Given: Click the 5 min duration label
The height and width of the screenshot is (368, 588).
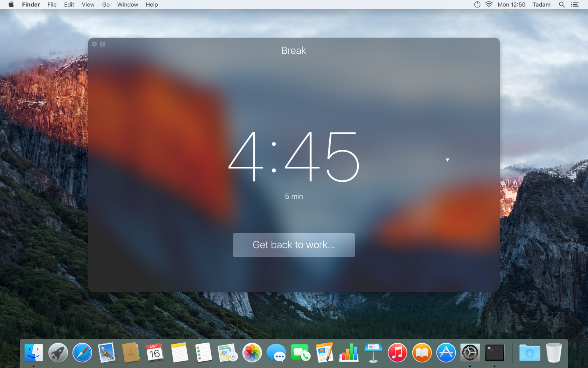Looking at the screenshot, I should pos(294,197).
